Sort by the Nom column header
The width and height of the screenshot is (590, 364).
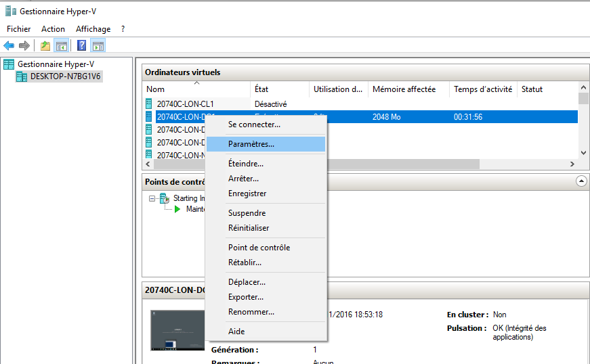(196, 89)
